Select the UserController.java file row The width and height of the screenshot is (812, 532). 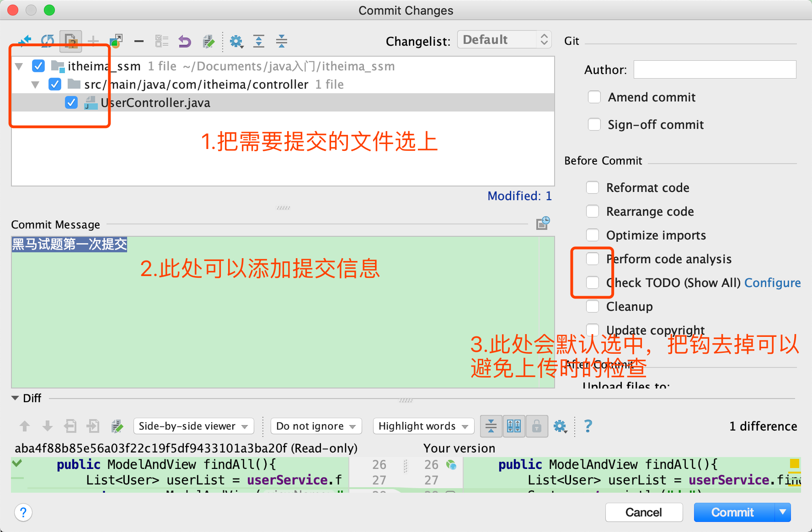(283, 102)
